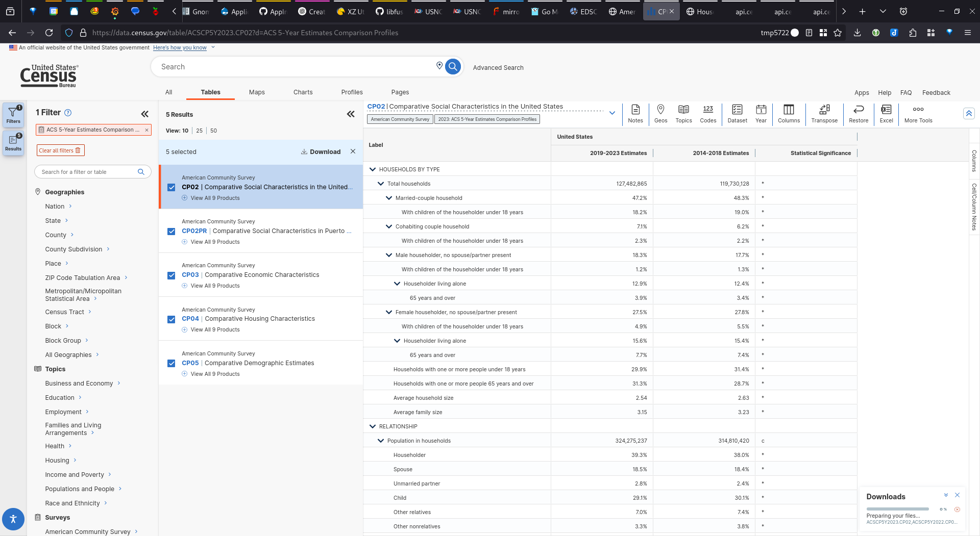This screenshot has width=980, height=536.
Task: Switch to the Charts tab
Action: tap(303, 92)
